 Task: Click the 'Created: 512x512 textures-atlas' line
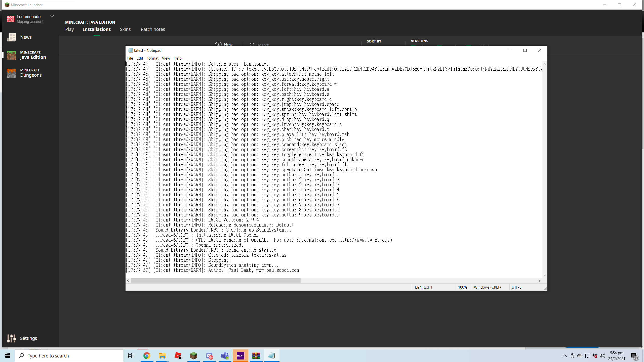[206, 255]
